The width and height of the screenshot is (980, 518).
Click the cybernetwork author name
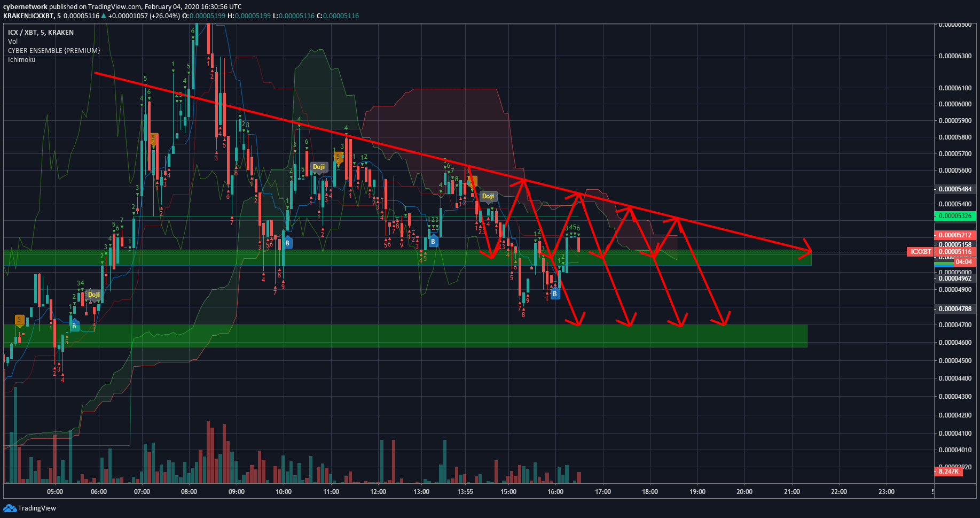25,7
